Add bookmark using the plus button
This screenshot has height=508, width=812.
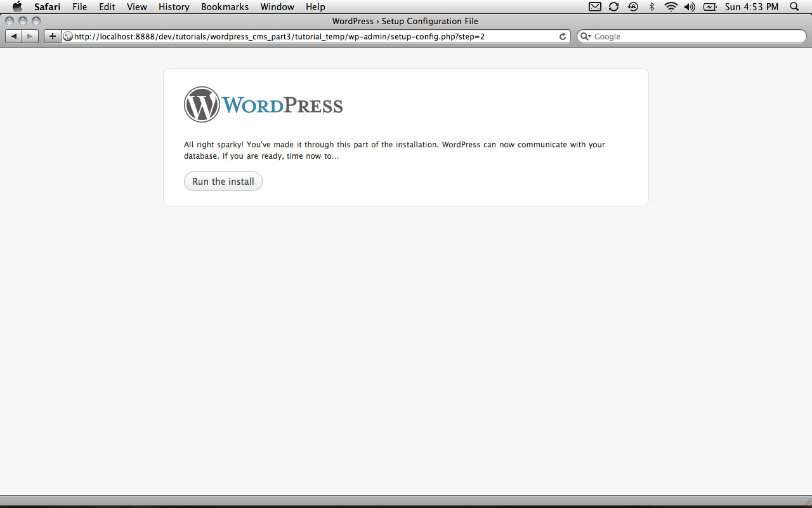[52, 36]
